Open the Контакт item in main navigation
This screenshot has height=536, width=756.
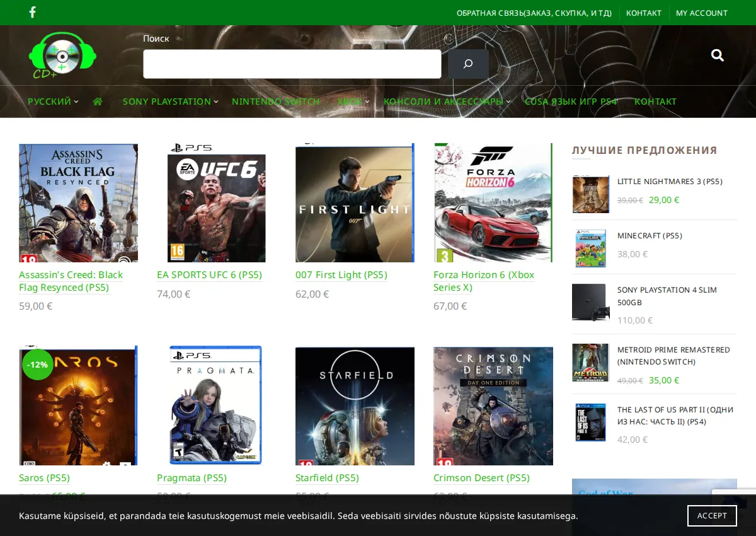coord(655,101)
